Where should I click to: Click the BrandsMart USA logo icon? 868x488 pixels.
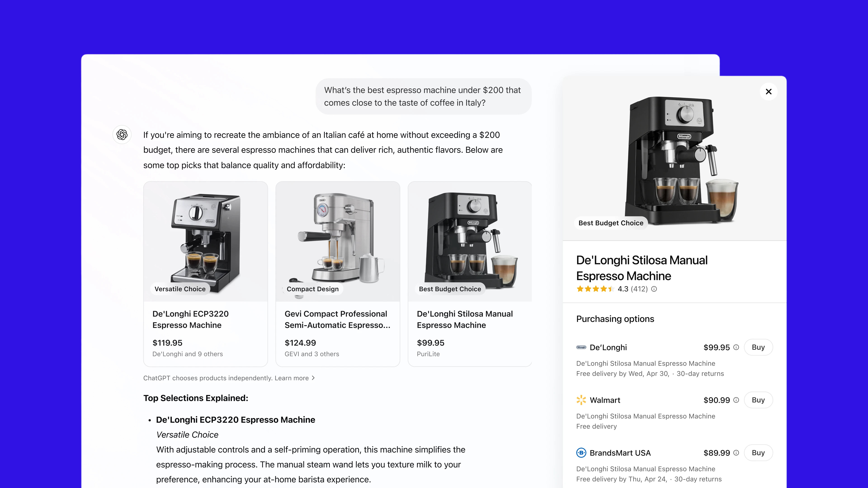click(x=581, y=453)
